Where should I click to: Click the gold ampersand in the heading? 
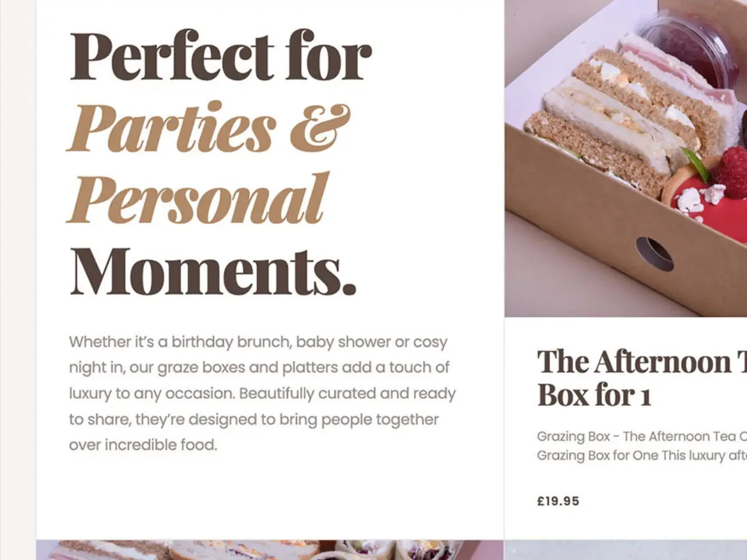(320, 128)
